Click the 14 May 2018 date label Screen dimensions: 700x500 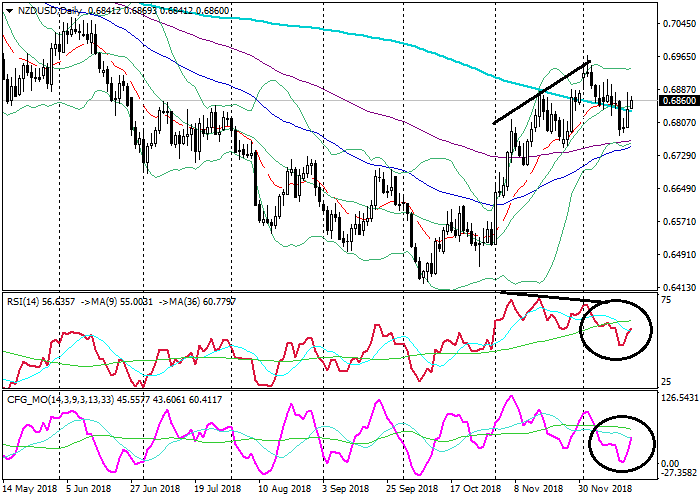(31, 490)
